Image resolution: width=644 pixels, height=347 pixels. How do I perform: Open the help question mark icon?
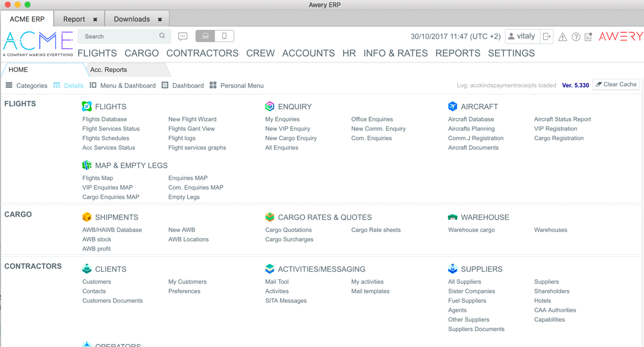[x=577, y=36]
